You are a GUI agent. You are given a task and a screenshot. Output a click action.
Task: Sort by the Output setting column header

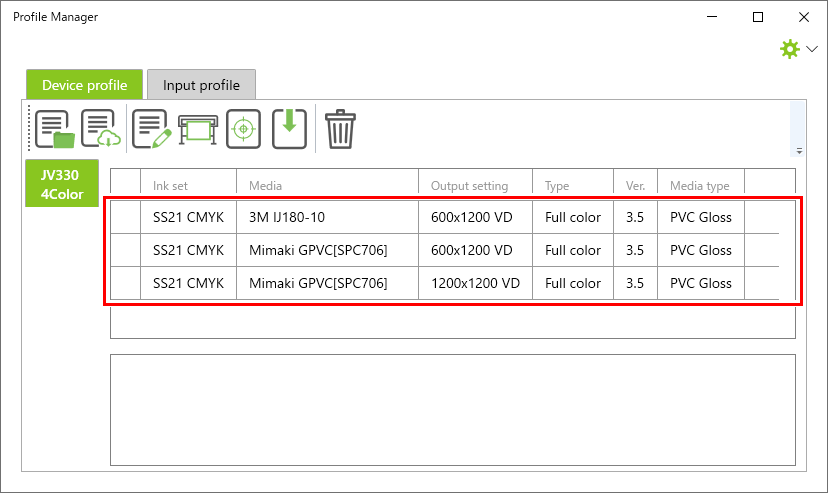[x=469, y=185]
